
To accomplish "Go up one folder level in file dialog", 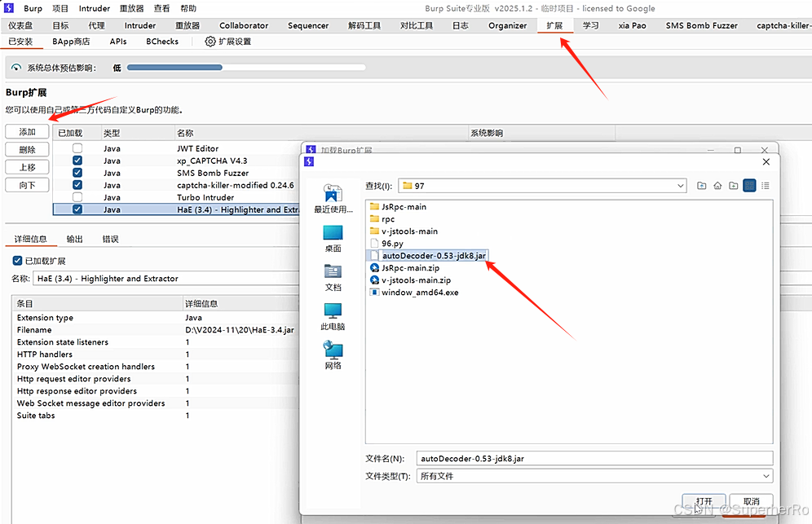I will [702, 186].
